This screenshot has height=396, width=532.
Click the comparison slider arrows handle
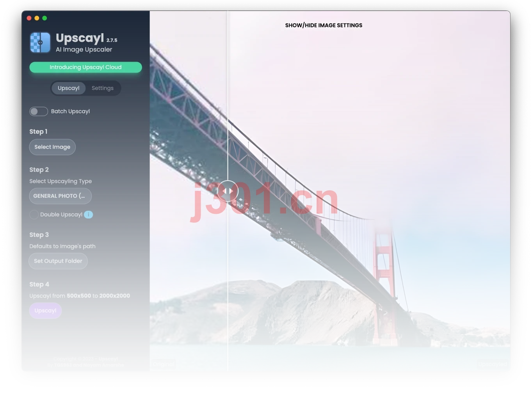[x=228, y=191]
